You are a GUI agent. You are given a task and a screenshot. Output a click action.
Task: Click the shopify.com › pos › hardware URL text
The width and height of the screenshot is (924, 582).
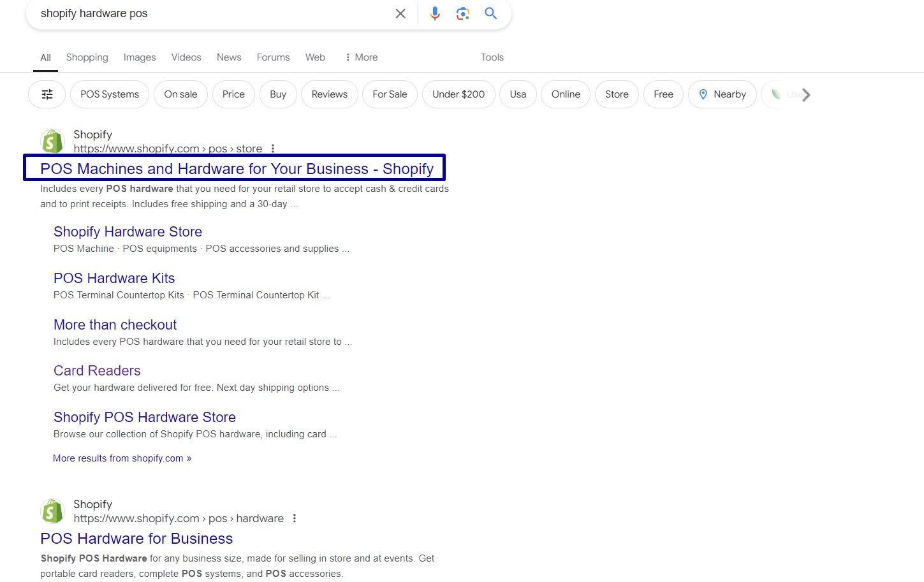point(179,518)
